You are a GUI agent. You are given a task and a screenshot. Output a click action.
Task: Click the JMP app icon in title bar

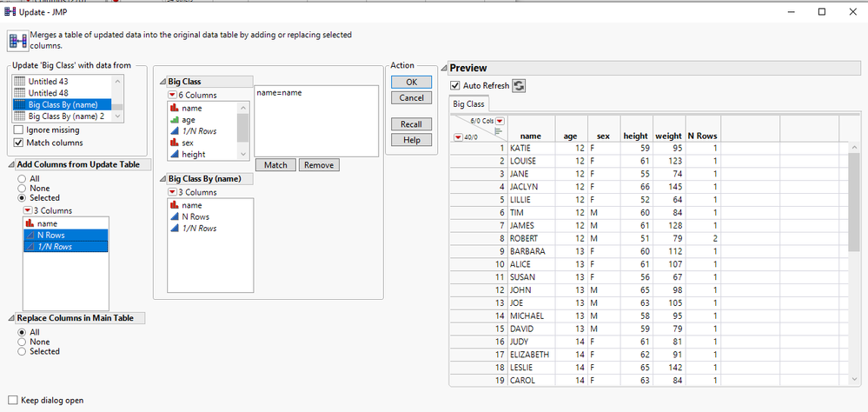click(x=10, y=11)
